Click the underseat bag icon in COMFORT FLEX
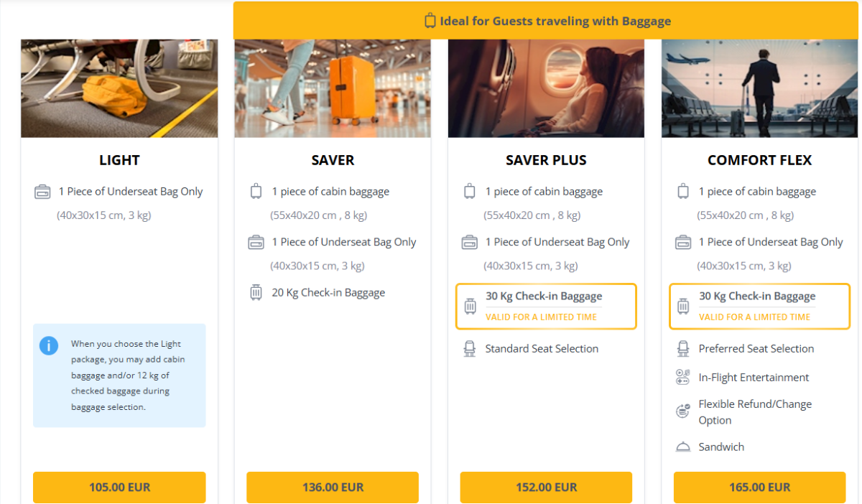The image size is (862, 504). pos(683,241)
